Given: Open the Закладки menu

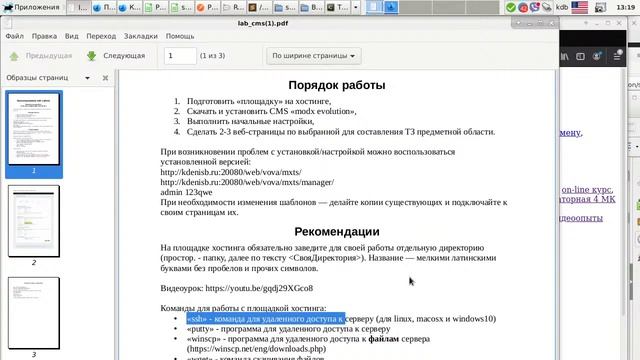Looking at the screenshot, I should click(x=140, y=36).
